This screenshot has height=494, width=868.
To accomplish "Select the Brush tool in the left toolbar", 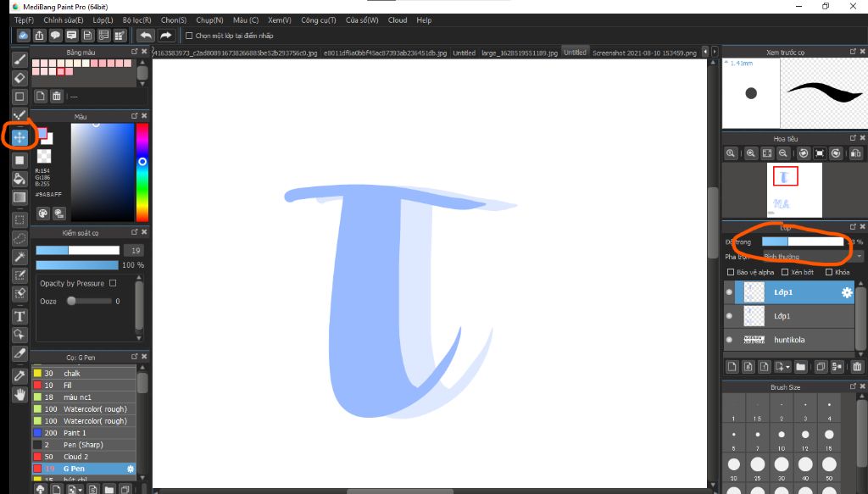I will pyautogui.click(x=19, y=59).
